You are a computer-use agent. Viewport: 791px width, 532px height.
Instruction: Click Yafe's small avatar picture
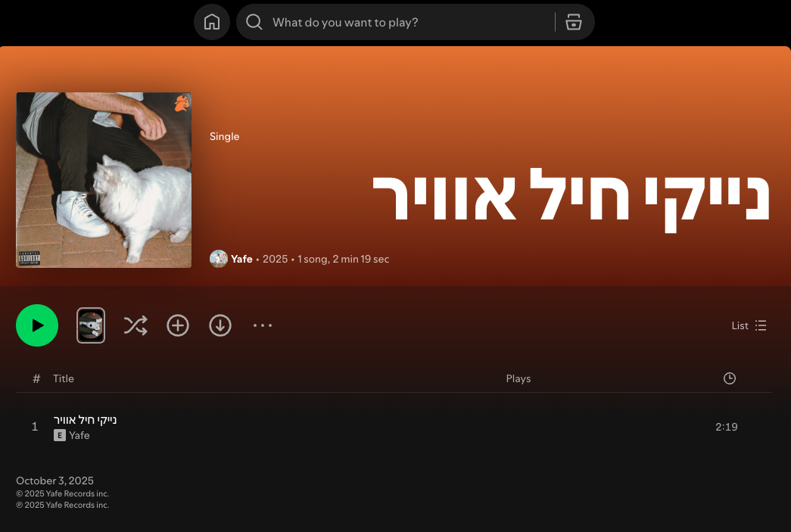[x=219, y=259]
